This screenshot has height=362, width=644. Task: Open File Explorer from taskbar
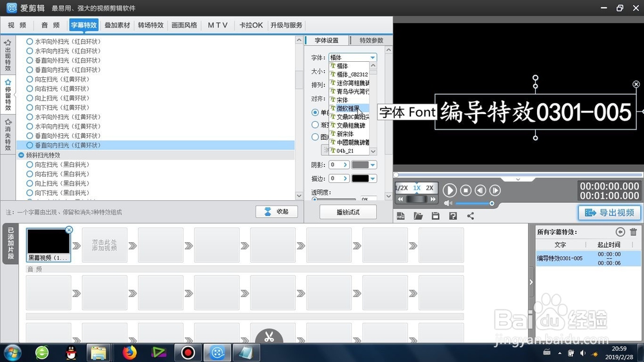point(99,352)
